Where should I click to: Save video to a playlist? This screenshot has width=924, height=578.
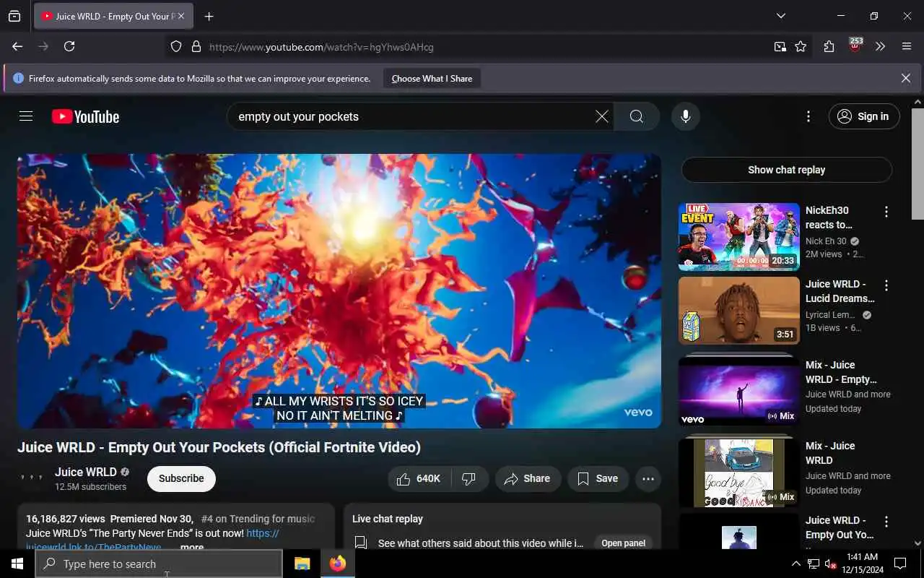tap(597, 478)
